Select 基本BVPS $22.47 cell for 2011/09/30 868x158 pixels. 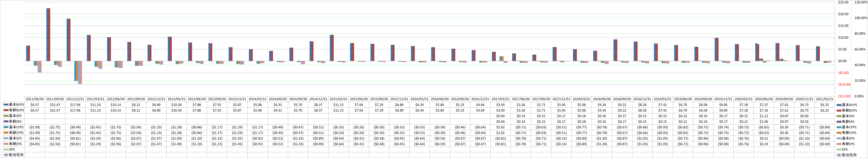tap(55, 105)
